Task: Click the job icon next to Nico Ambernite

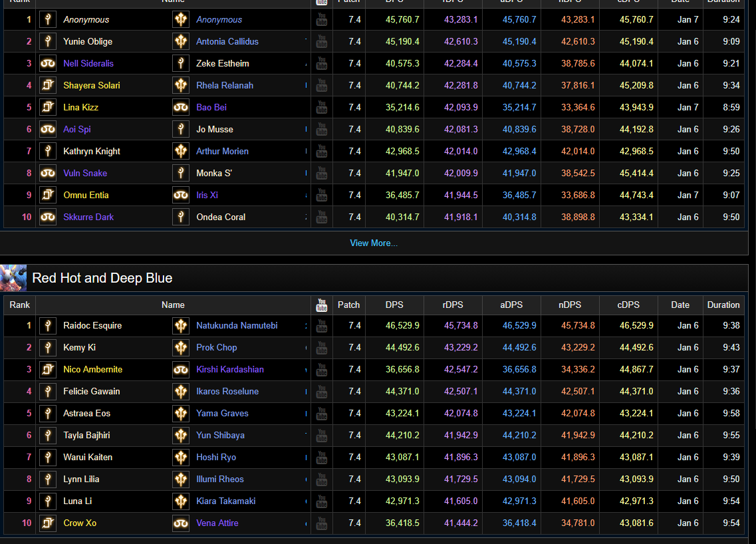Action: (48, 369)
